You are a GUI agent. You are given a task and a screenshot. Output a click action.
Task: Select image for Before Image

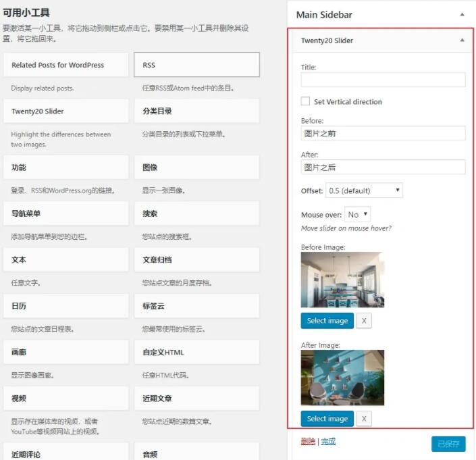[x=327, y=321]
